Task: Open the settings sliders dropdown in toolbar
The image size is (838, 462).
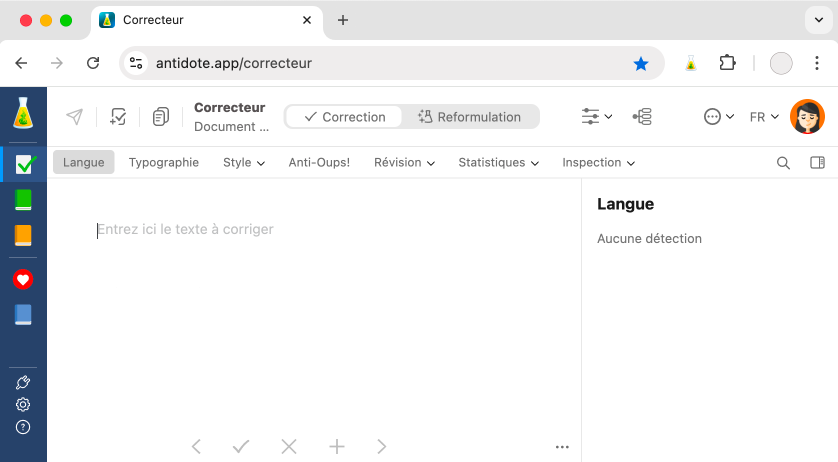Action: tap(597, 117)
